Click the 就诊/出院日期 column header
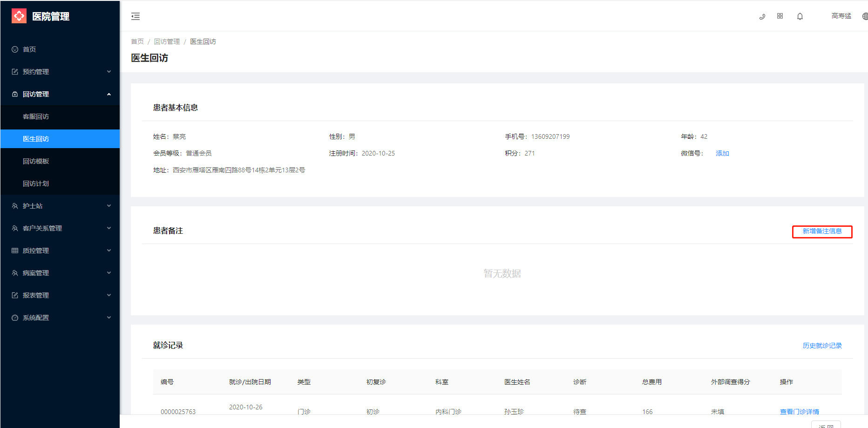The width and height of the screenshot is (868, 428). point(250,382)
